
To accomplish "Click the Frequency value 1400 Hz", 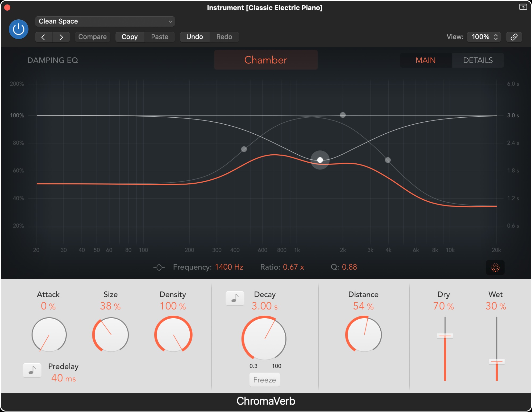I will tap(229, 267).
